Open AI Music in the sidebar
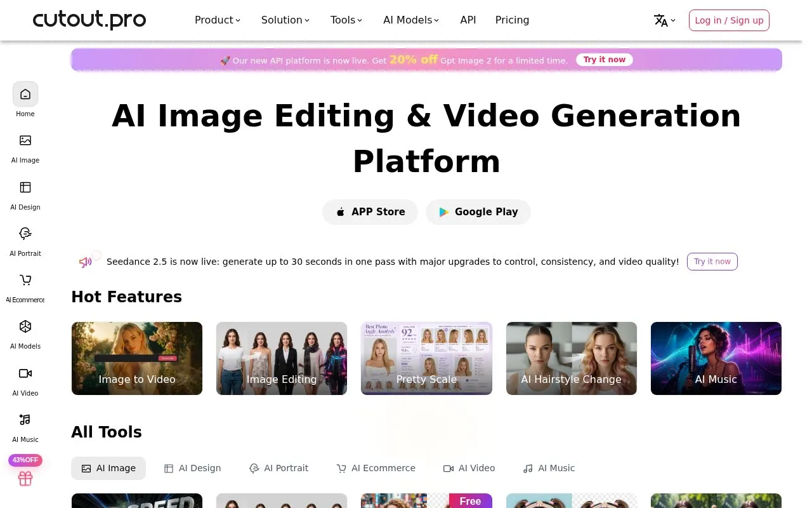This screenshot has height=508, width=812. pos(25,426)
